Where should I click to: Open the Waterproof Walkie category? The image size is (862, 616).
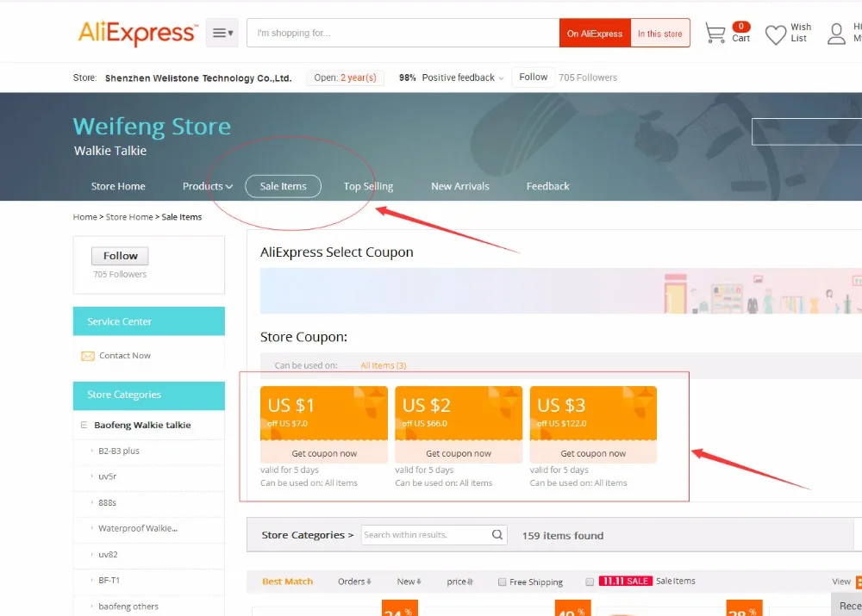[138, 529]
